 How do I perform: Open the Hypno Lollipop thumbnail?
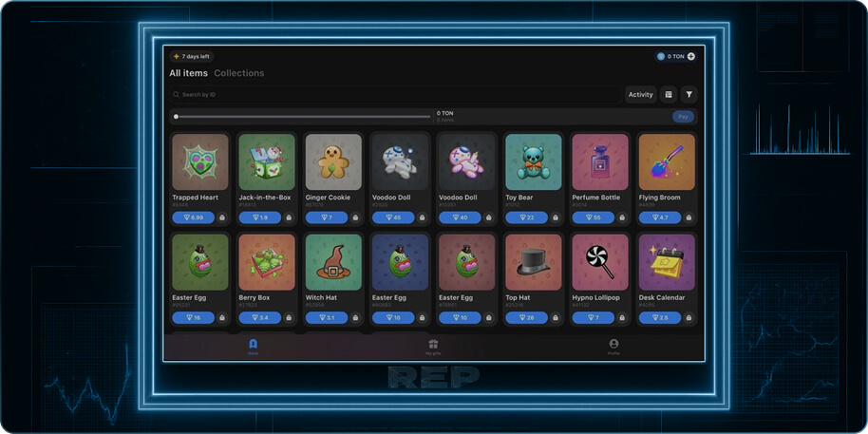coord(600,262)
